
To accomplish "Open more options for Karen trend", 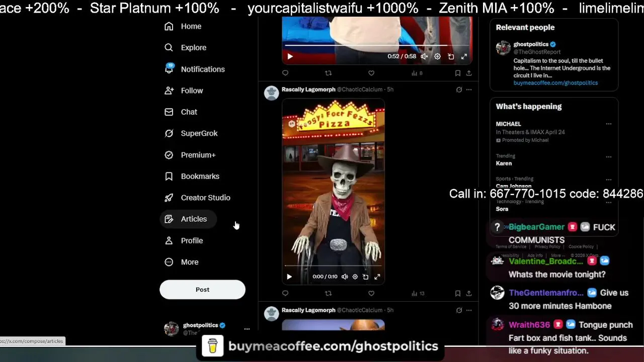I will [608, 156].
